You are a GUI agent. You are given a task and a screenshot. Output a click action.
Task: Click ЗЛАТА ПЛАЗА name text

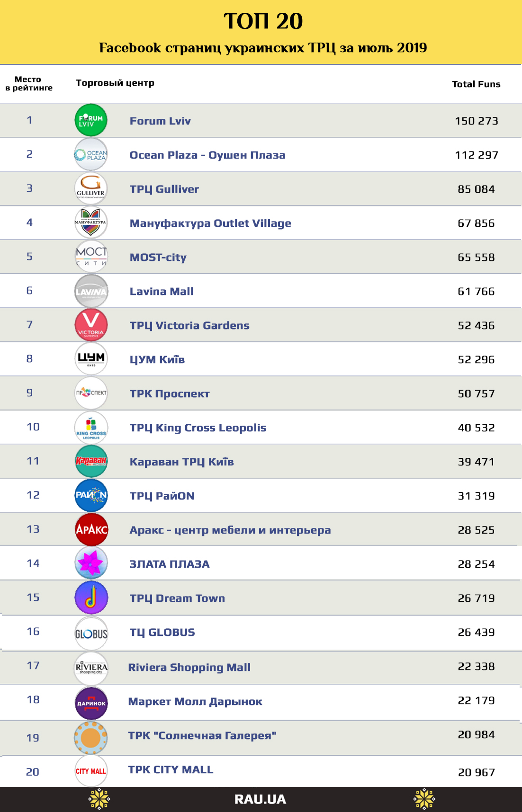point(170,564)
